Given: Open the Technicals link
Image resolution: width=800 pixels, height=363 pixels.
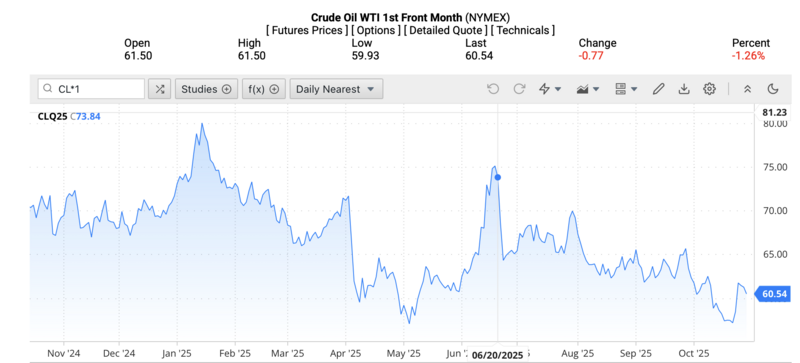Looking at the screenshot, I should point(522,30).
